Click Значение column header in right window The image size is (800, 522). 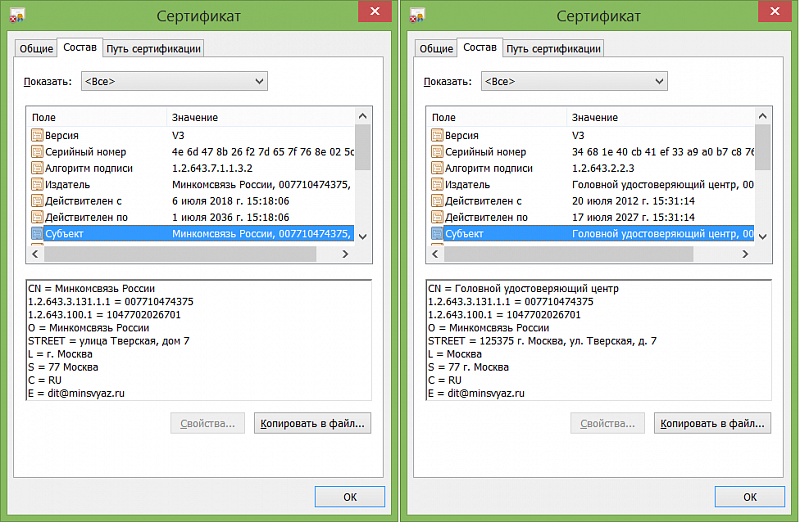coord(661,117)
